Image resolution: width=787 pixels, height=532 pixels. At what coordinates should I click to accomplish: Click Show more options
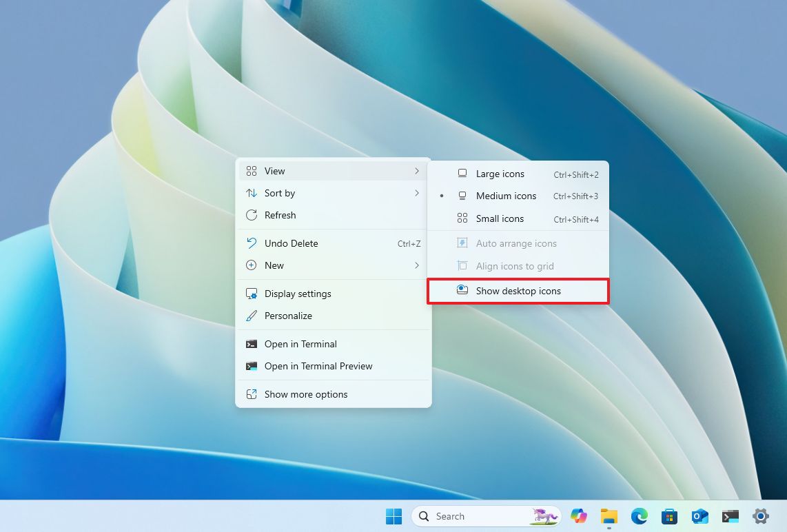(x=334, y=394)
